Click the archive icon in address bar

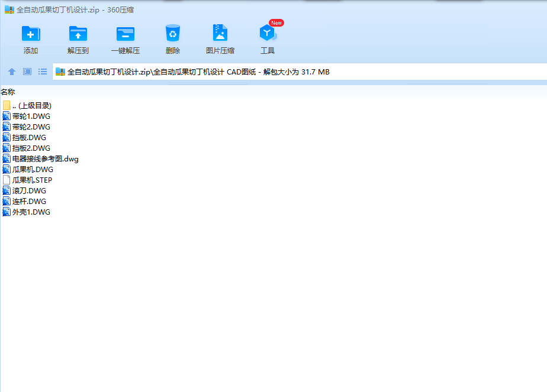(60, 72)
